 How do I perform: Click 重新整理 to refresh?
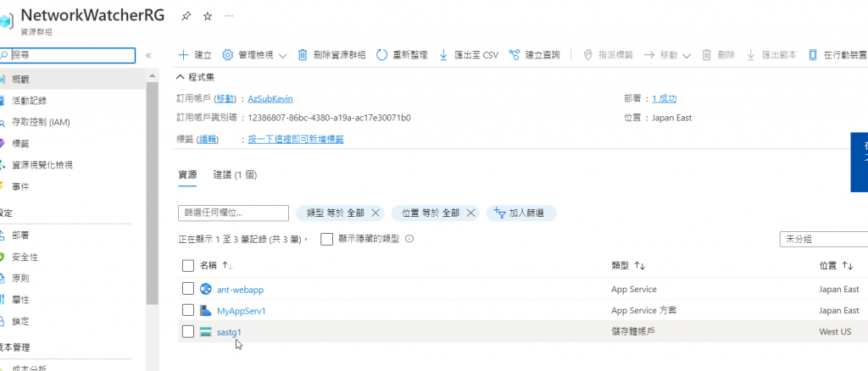[x=402, y=55]
